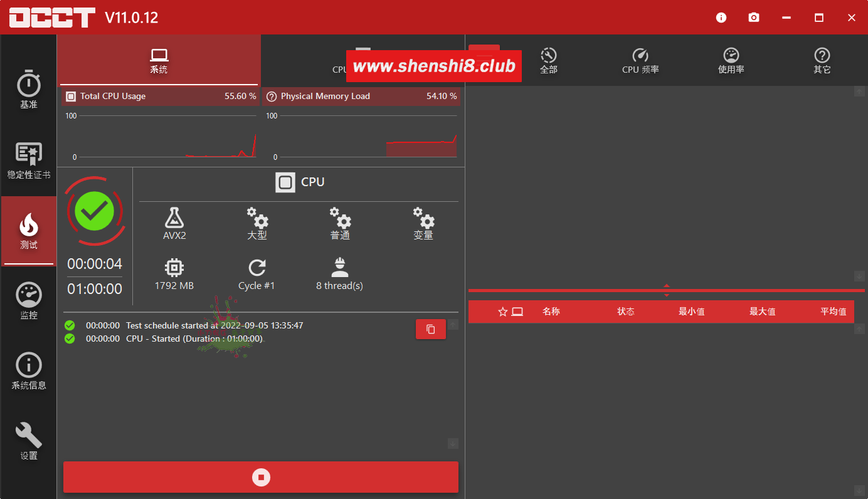Click the OCCT logo in the title bar
The width and height of the screenshot is (868, 499).
[52, 18]
